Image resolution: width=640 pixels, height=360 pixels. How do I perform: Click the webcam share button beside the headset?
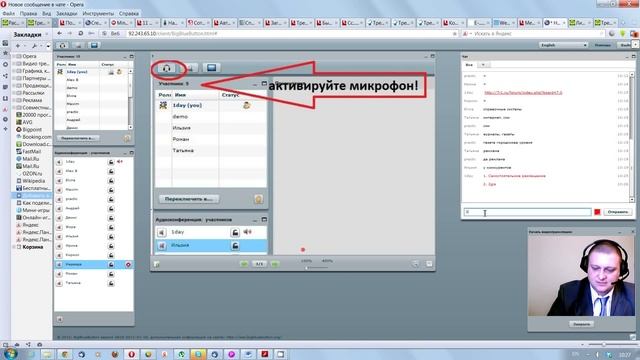click(190, 68)
